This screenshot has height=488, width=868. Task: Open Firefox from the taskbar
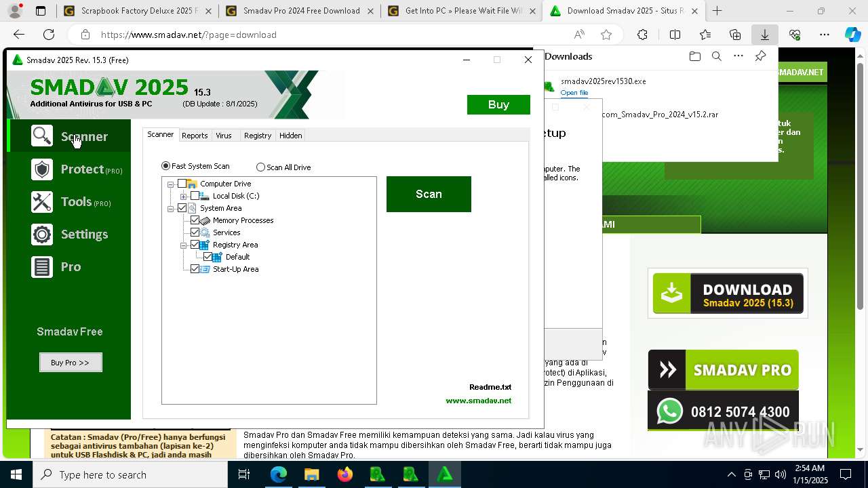click(x=344, y=474)
